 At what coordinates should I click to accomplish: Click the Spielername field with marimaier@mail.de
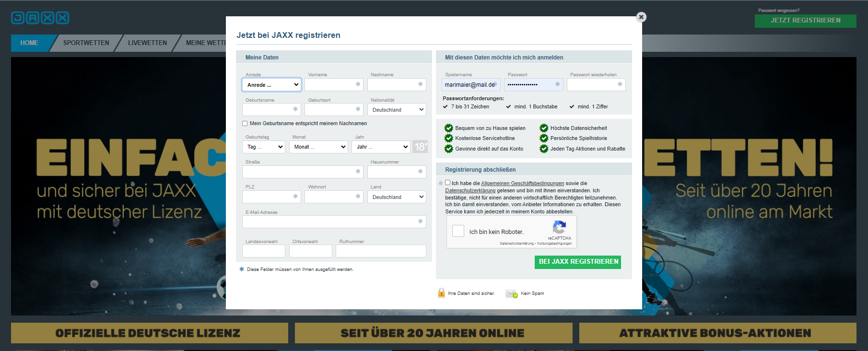click(x=471, y=84)
